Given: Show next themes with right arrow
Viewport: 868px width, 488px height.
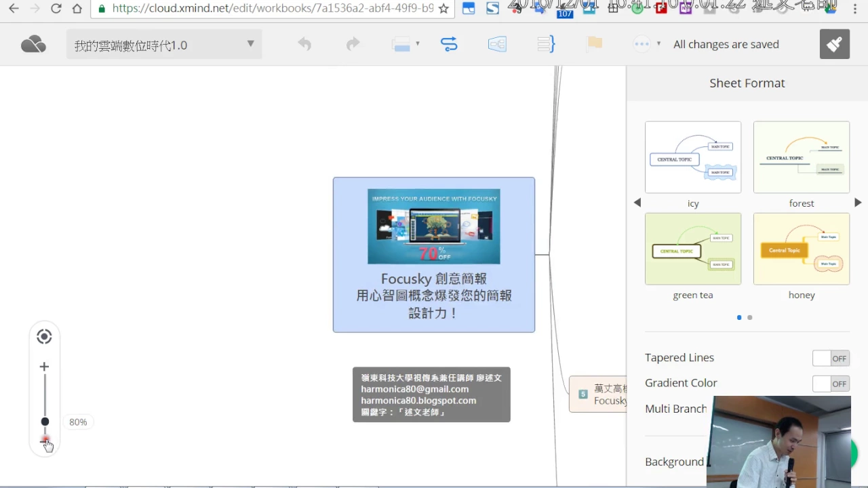Looking at the screenshot, I should pos(858,203).
